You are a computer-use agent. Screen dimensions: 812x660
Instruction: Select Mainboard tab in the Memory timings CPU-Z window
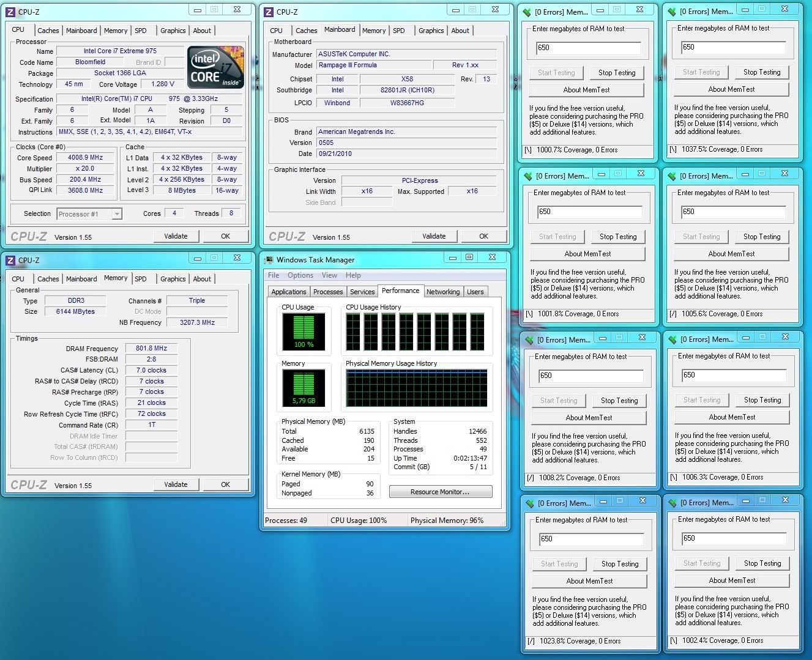[x=81, y=279]
